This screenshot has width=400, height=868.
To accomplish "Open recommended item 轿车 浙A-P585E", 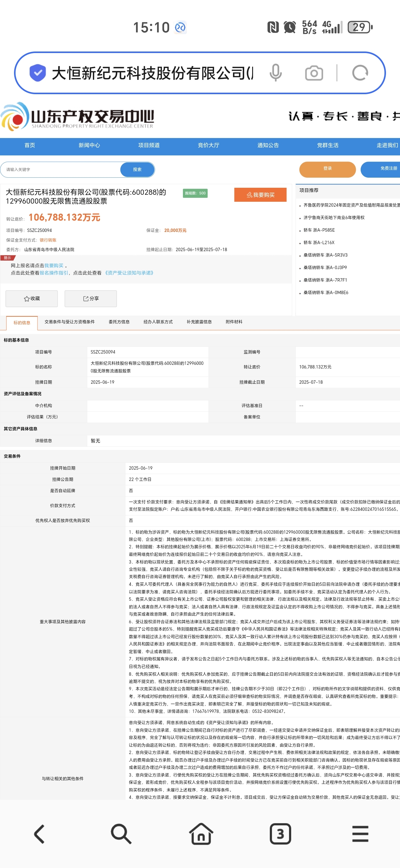I will coord(319,230).
